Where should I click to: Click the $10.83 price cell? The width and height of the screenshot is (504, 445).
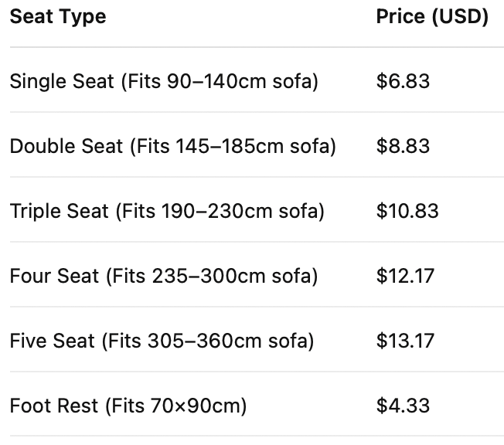click(x=407, y=211)
